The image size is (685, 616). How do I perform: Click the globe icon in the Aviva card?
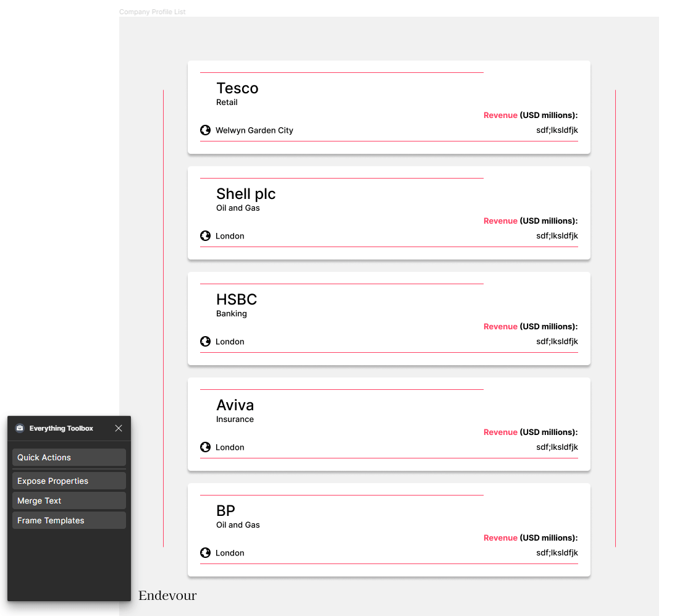point(205,447)
